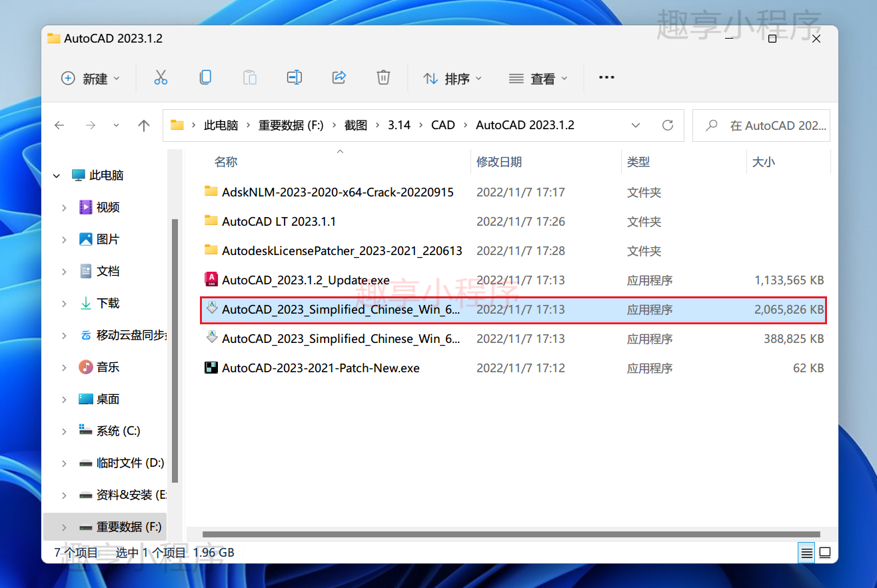Select 此电脑 in the sidebar
This screenshot has width=877, height=588.
coord(107,176)
